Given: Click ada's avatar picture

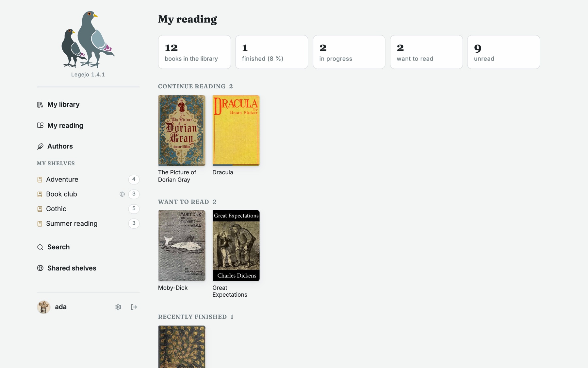Looking at the screenshot, I should pyautogui.click(x=44, y=307).
